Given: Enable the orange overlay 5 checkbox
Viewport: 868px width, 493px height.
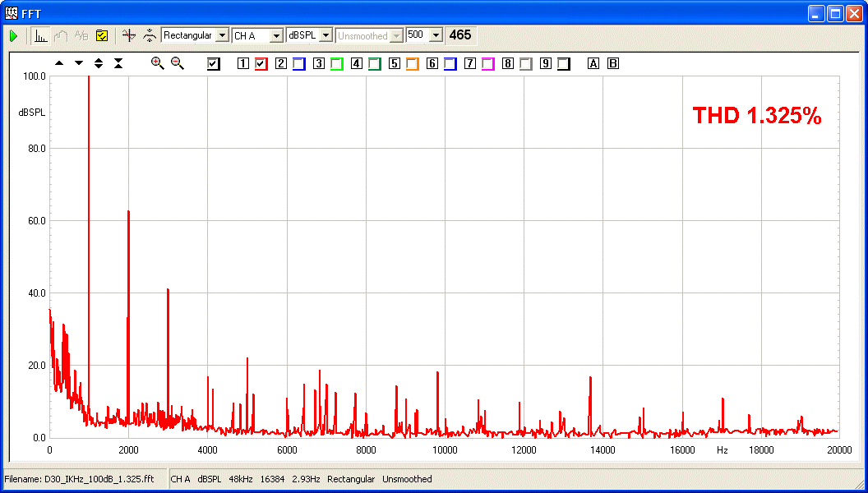Looking at the screenshot, I should (412, 64).
